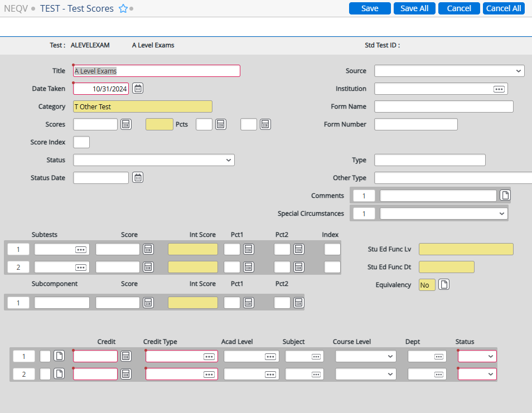Expand credit Status dropdown in row 2
Viewport: 532px width, 413px height.
[491, 375]
